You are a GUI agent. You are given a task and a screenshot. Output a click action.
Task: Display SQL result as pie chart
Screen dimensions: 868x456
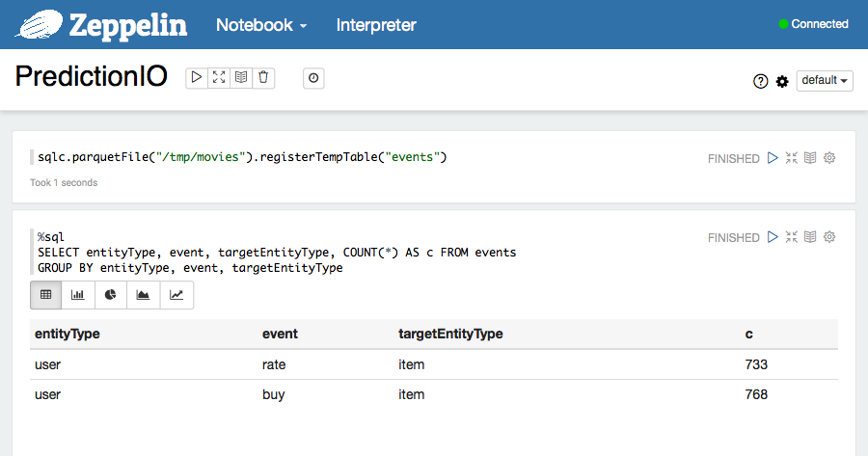point(111,295)
